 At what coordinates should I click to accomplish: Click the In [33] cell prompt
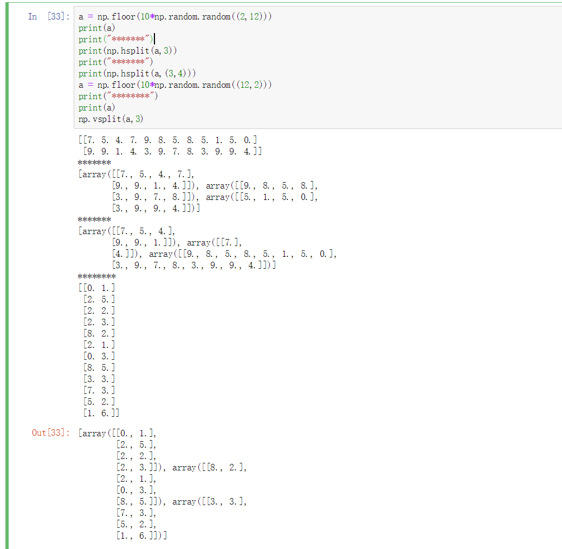tap(49, 16)
